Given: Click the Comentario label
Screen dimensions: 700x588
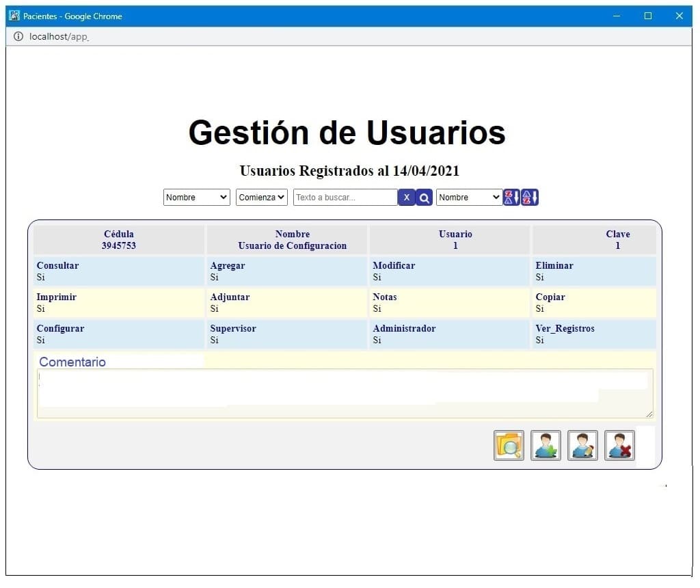Looking at the screenshot, I should [72, 362].
